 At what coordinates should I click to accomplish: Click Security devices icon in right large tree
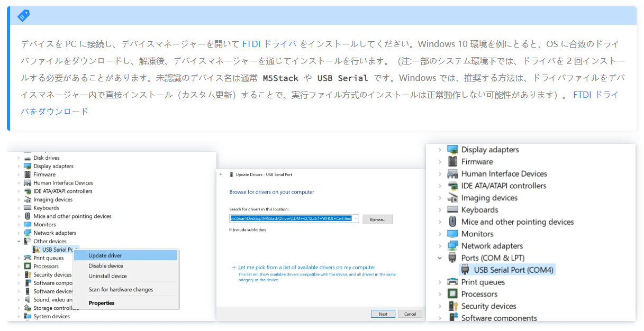pyautogui.click(x=452, y=306)
